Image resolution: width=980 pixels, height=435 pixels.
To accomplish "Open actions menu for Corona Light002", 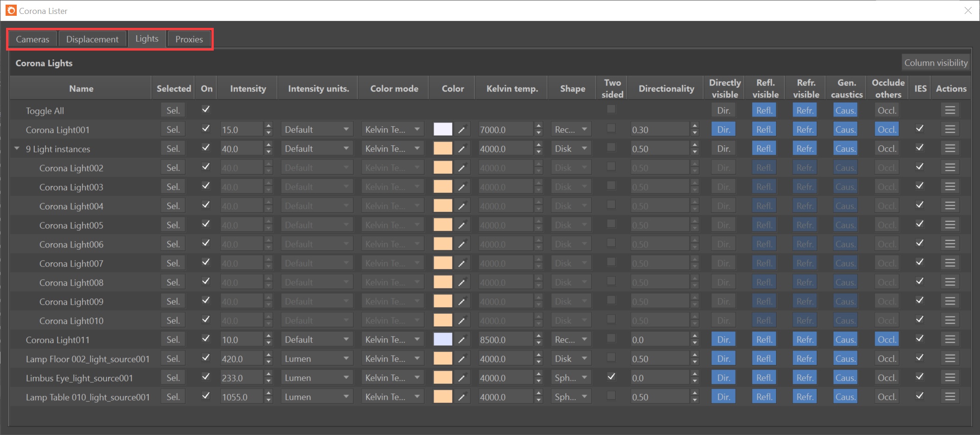I will [950, 168].
